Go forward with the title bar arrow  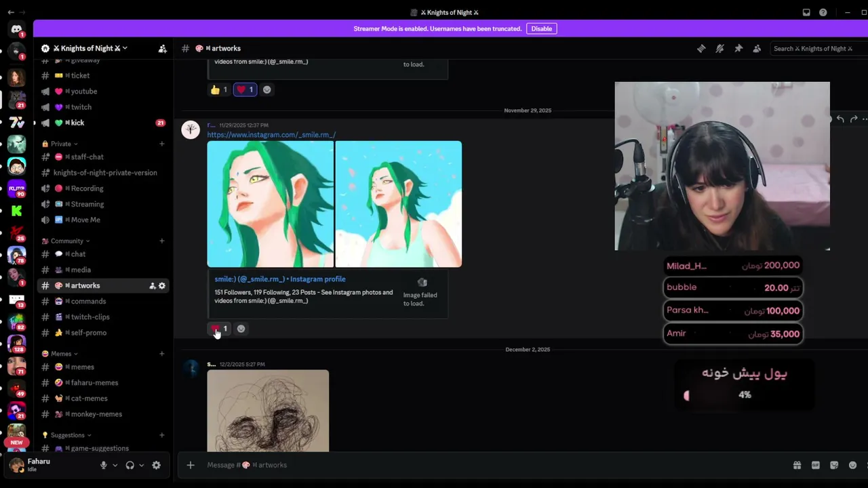coord(23,12)
